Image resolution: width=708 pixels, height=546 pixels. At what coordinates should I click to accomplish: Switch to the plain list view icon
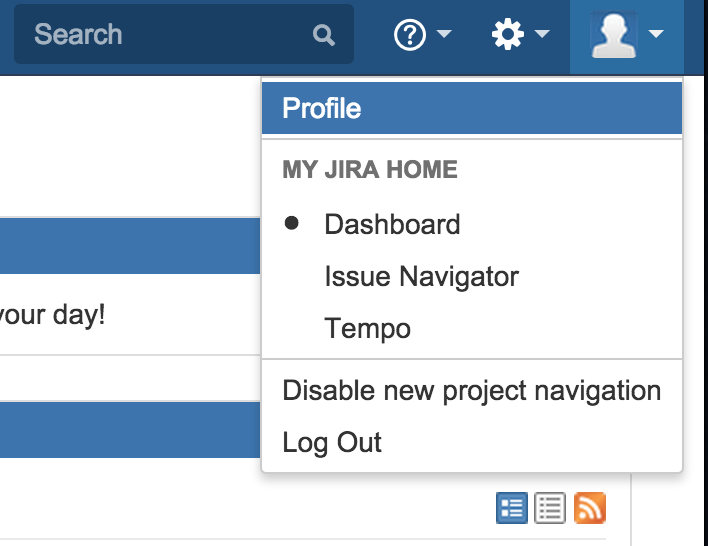click(x=550, y=508)
